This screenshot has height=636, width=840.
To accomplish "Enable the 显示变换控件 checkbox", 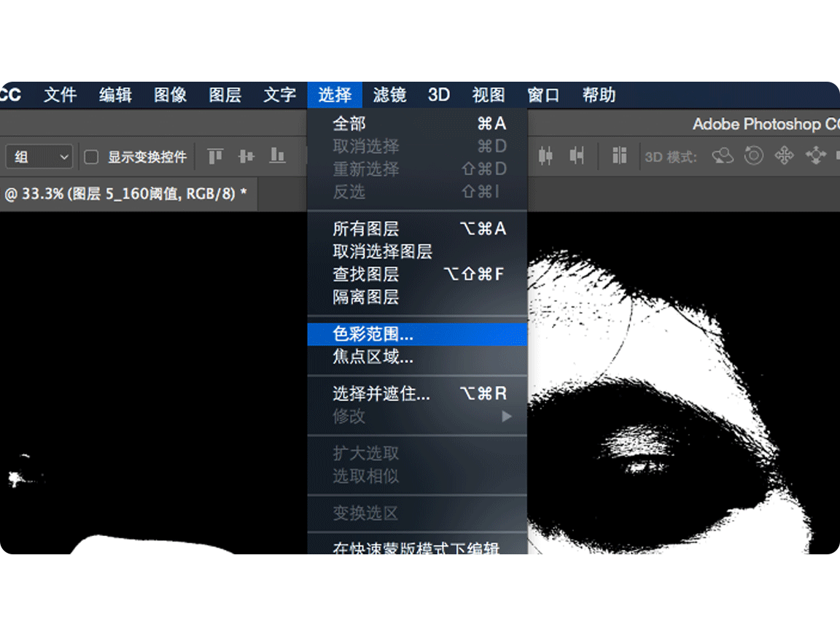I will click(x=92, y=157).
